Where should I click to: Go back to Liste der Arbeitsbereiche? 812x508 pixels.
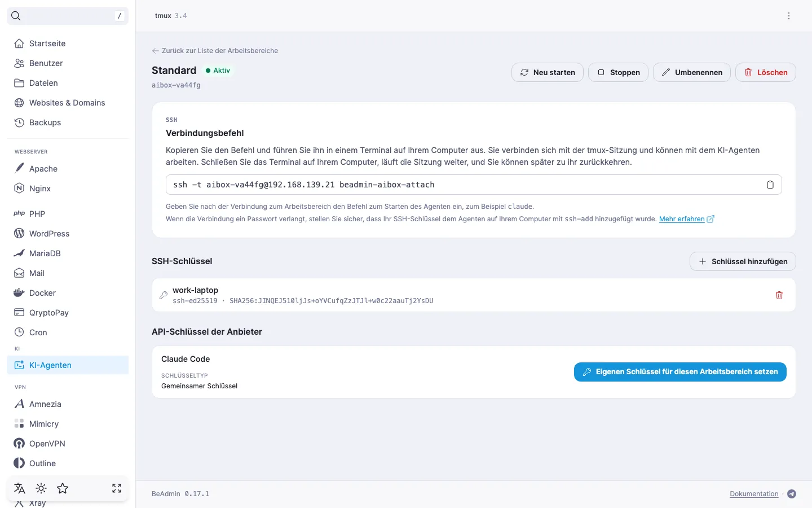click(215, 51)
